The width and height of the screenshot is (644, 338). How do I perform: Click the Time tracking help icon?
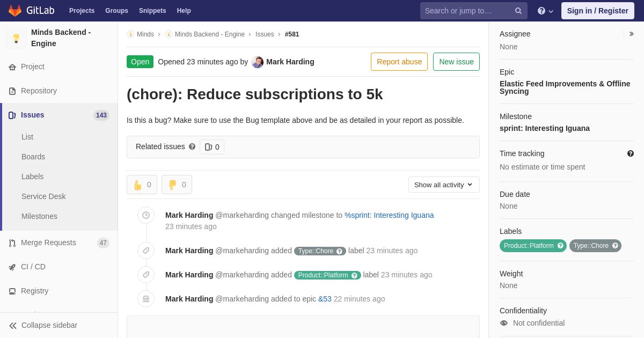pyautogui.click(x=631, y=153)
